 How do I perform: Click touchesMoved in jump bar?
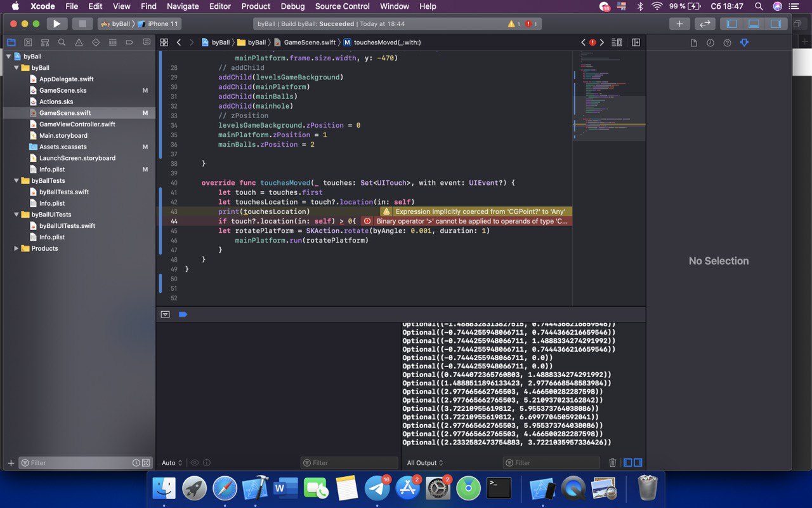[383, 43]
